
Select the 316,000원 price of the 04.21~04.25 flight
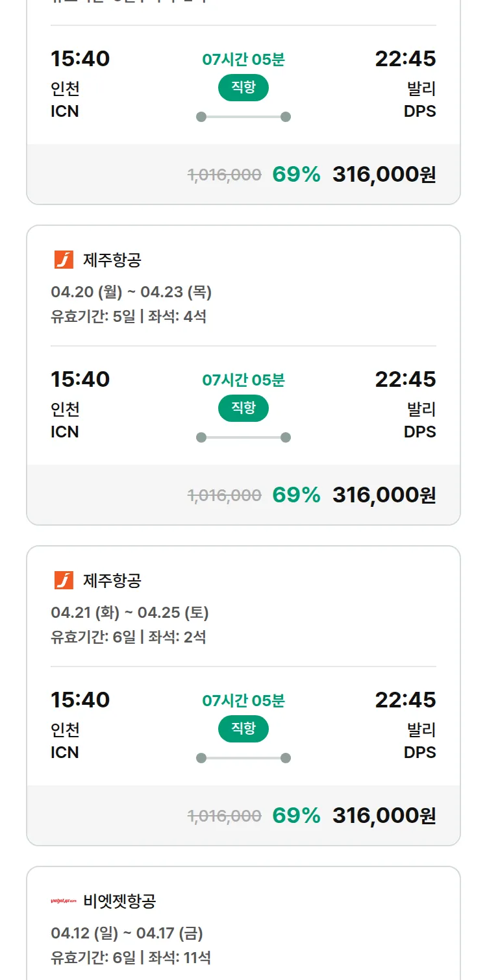384,816
